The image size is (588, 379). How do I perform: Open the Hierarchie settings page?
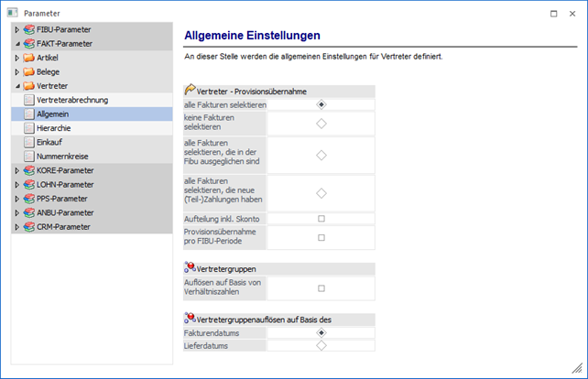[53, 128]
